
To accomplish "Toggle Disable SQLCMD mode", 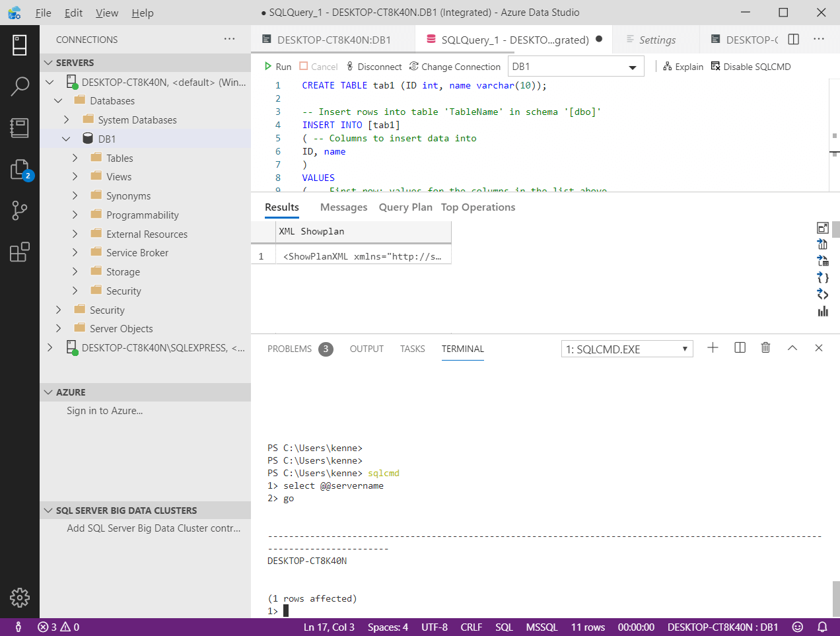I will [x=750, y=67].
